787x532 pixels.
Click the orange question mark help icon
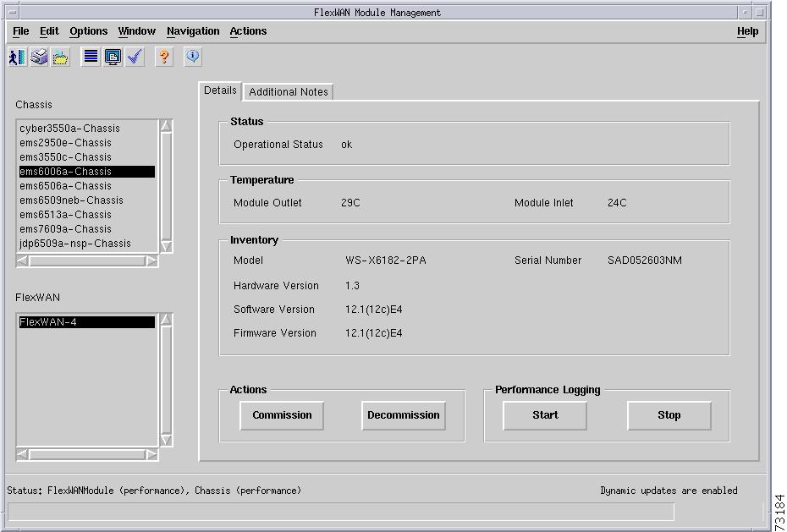click(x=164, y=57)
